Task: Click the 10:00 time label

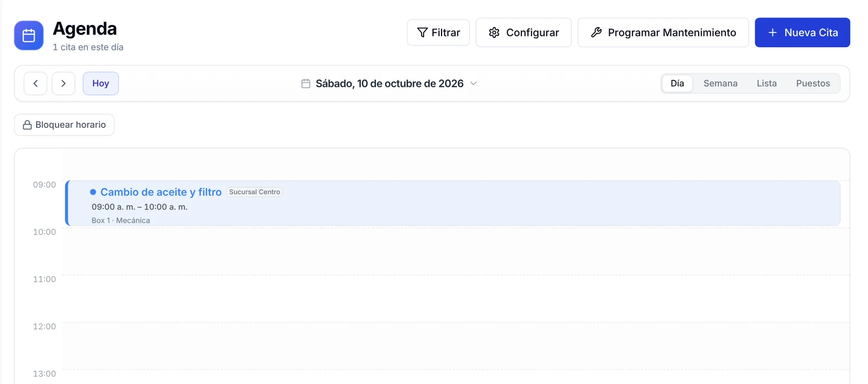Action: [x=44, y=232]
